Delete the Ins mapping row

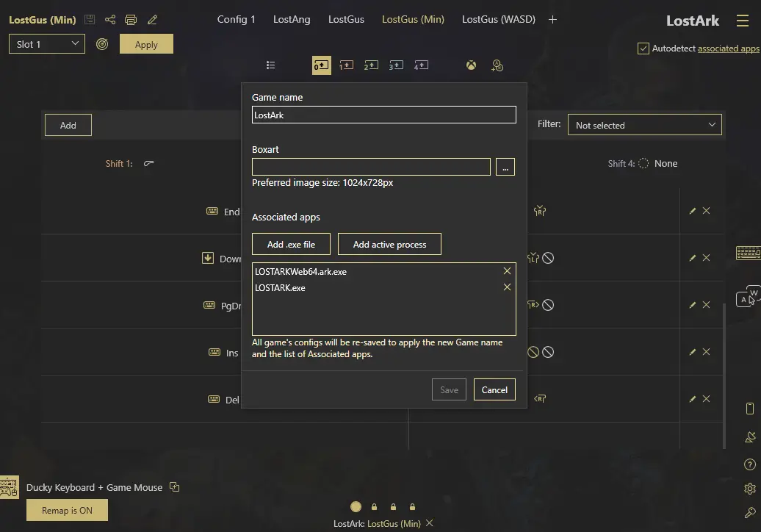pos(706,352)
